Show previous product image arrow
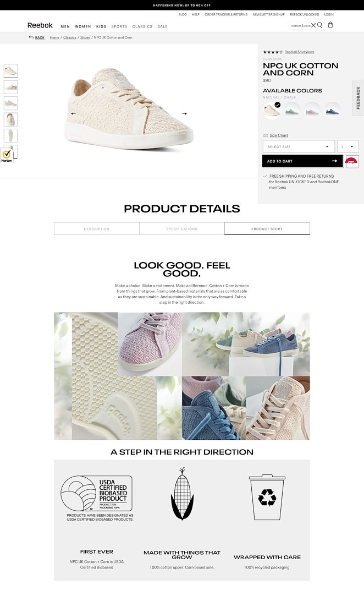The height and width of the screenshot is (590, 364). click(x=73, y=113)
